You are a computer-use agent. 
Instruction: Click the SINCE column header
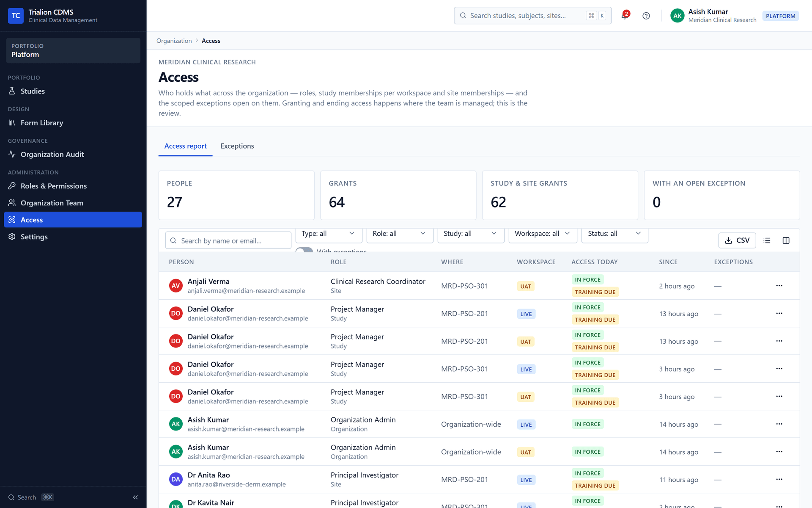point(668,262)
